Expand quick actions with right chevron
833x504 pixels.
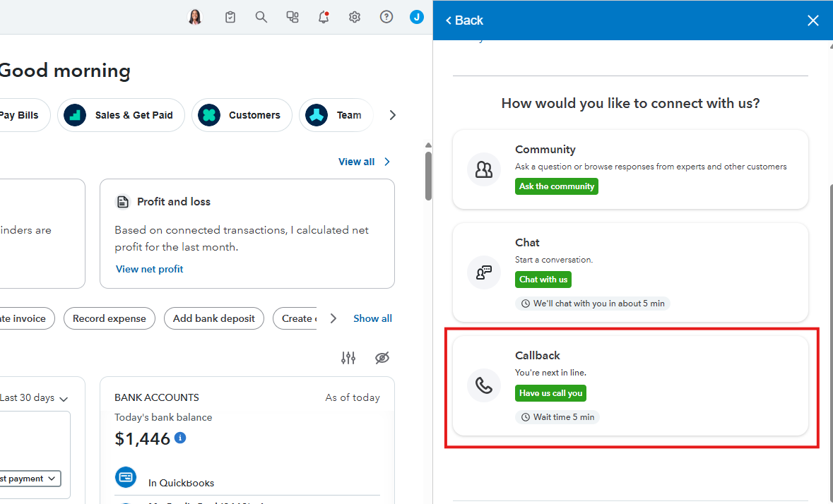(x=333, y=318)
